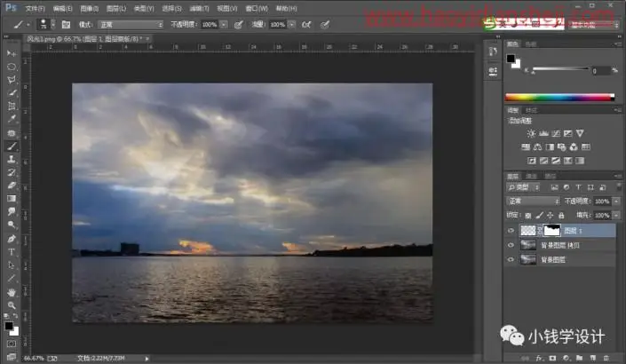
Task: Select the Hand tool
Action: (12, 292)
